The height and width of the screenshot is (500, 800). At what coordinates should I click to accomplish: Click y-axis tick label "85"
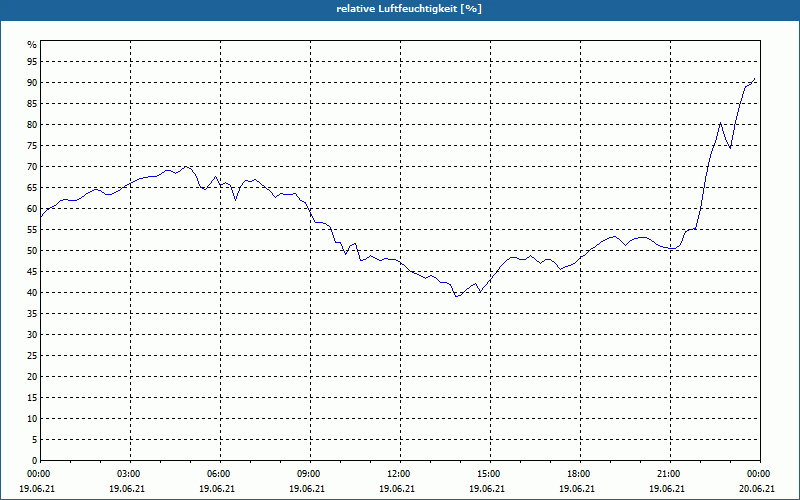coord(32,104)
